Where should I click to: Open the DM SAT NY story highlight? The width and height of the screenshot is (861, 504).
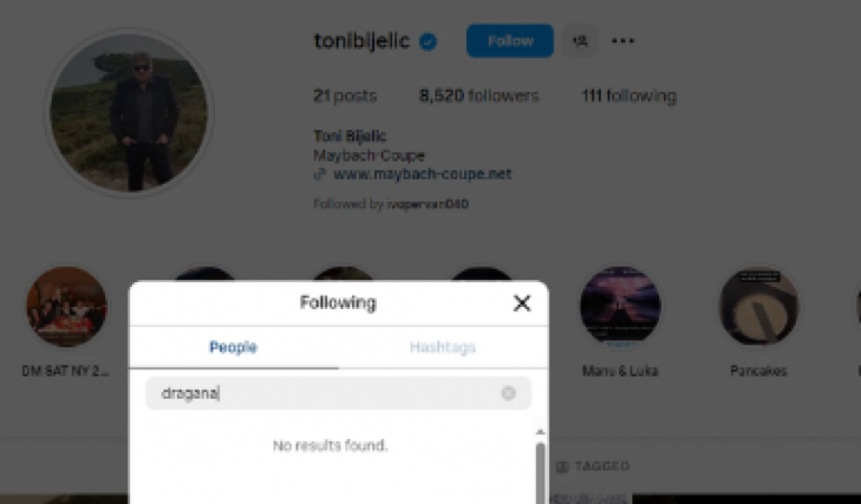point(66,307)
